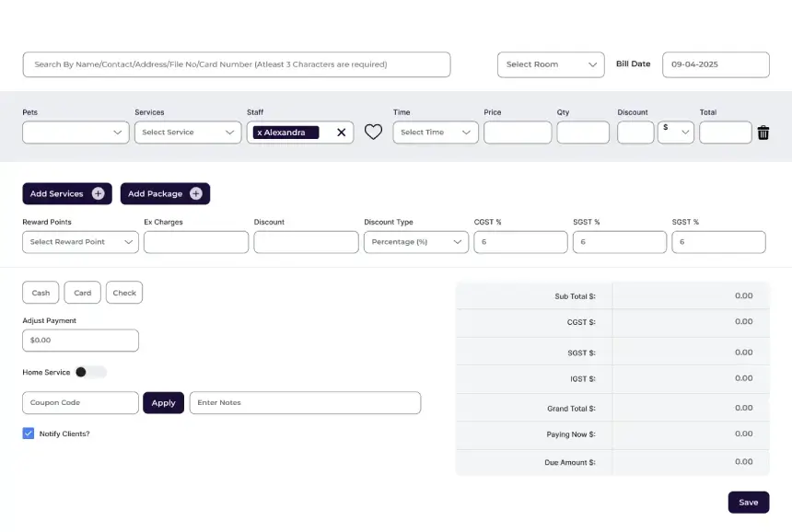Click the Bill Date field
792x532 pixels.
(x=715, y=64)
